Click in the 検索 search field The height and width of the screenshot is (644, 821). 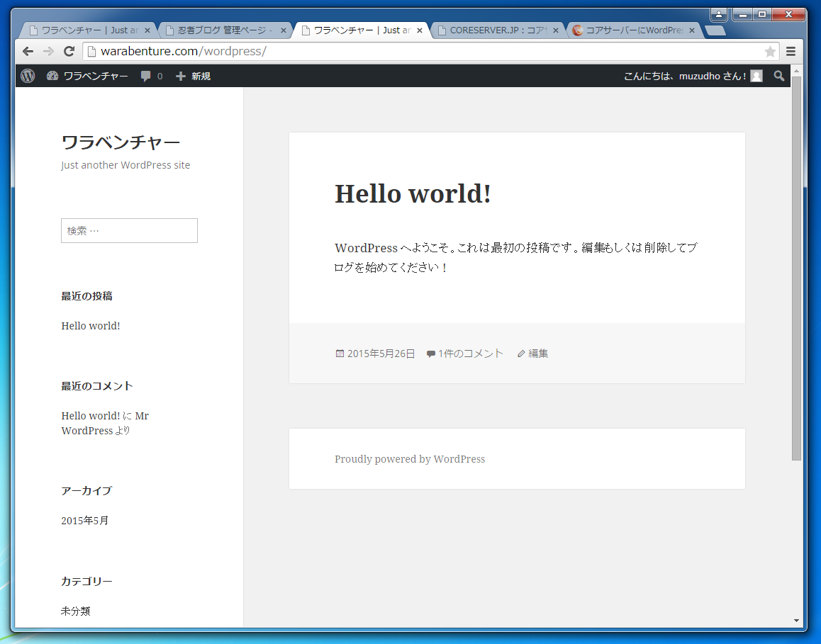[129, 231]
